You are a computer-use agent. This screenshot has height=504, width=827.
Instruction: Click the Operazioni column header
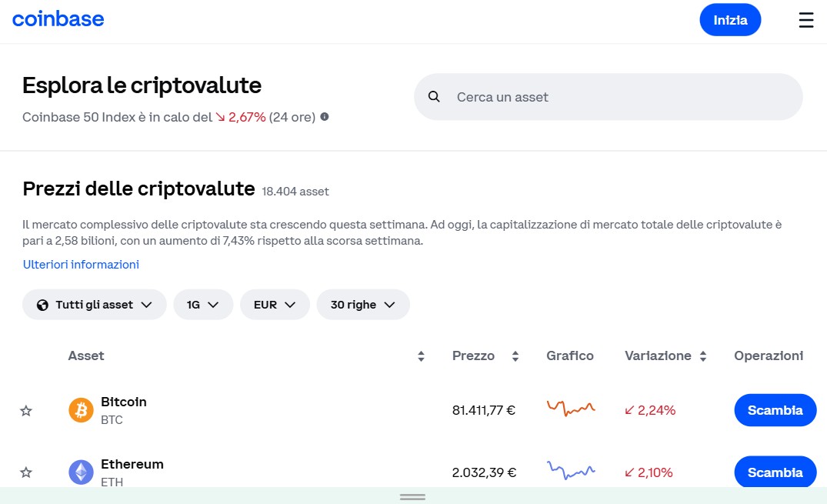click(769, 355)
